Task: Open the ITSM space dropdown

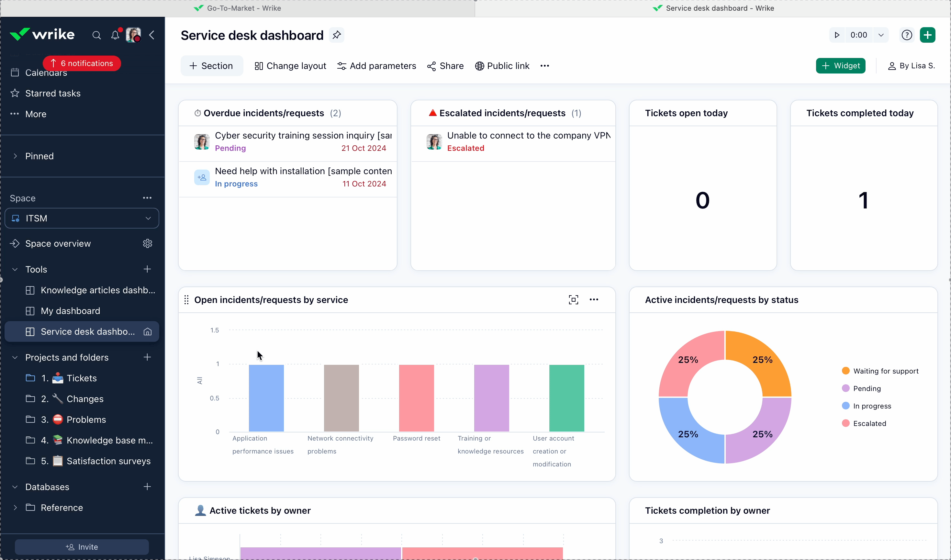Action: [x=82, y=218]
